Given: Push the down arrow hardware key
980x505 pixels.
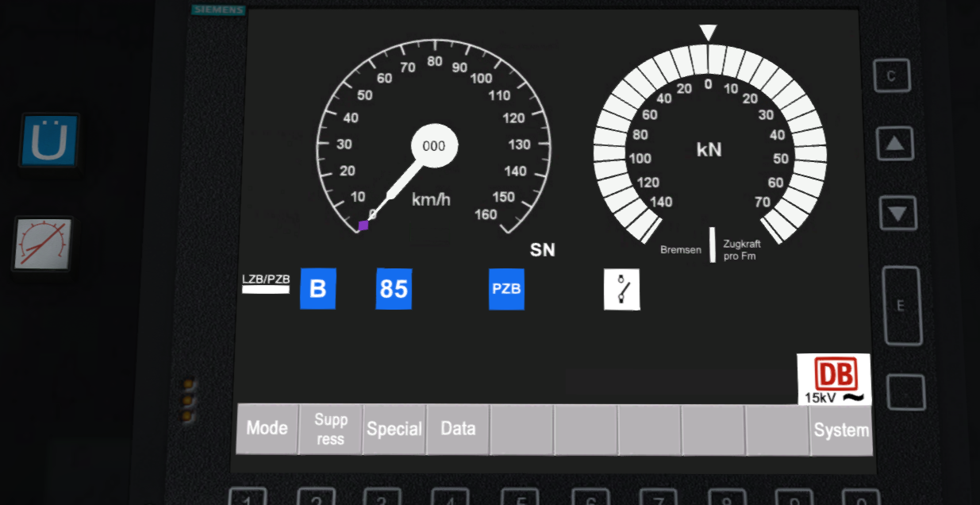Looking at the screenshot, I should 898,213.
